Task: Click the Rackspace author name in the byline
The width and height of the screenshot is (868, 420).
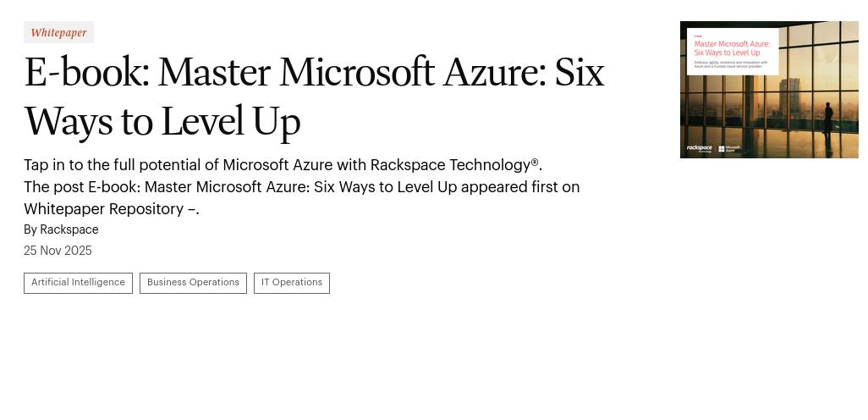Action: (x=69, y=230)
